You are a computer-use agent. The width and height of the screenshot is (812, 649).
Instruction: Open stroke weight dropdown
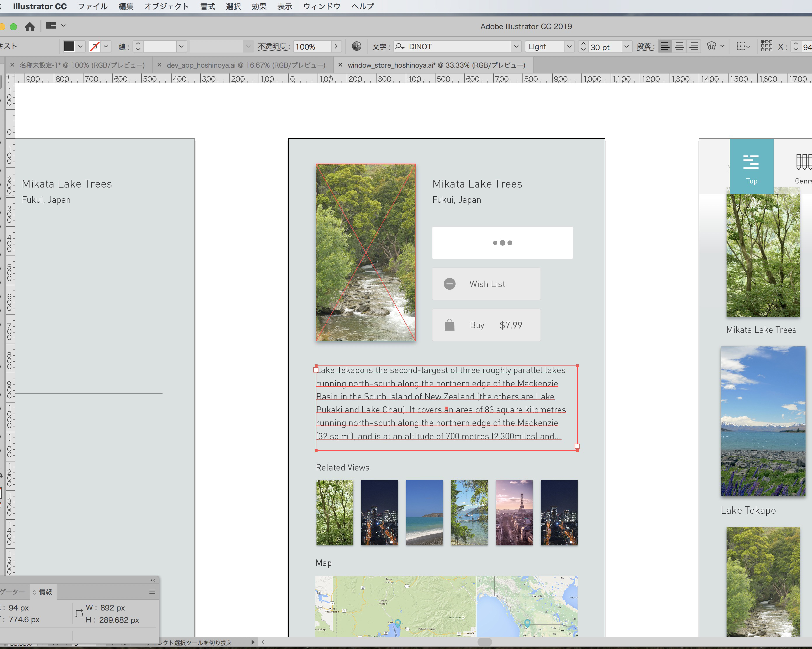click(181, 46)
